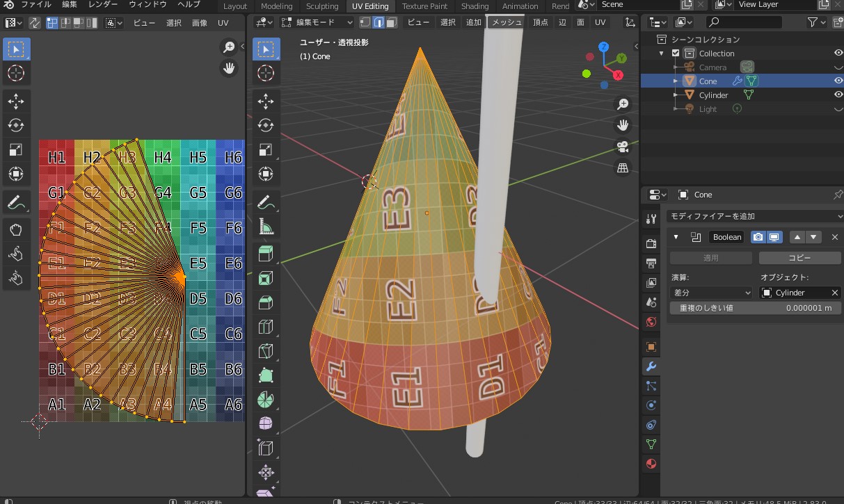Screen dimensions: 844x504
Task: Activate the Cursor tool in UV editor
Action: [x=16, y=72]
